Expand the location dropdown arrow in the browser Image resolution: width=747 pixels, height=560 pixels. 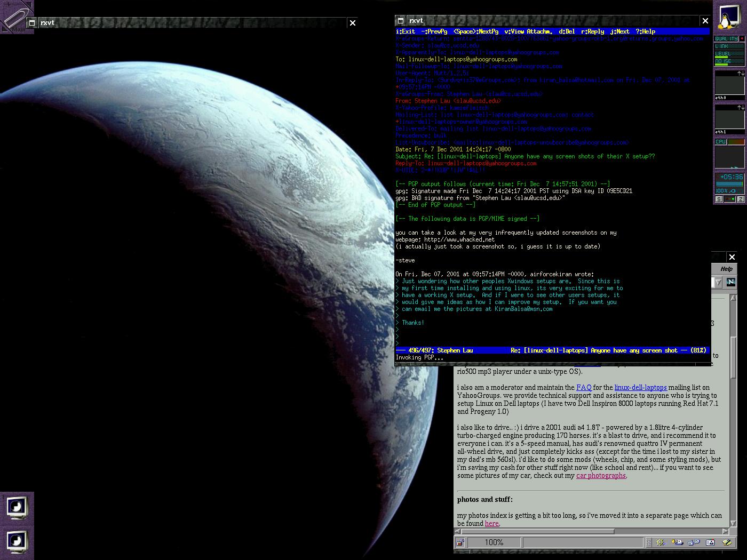click(x=718, y=282)
